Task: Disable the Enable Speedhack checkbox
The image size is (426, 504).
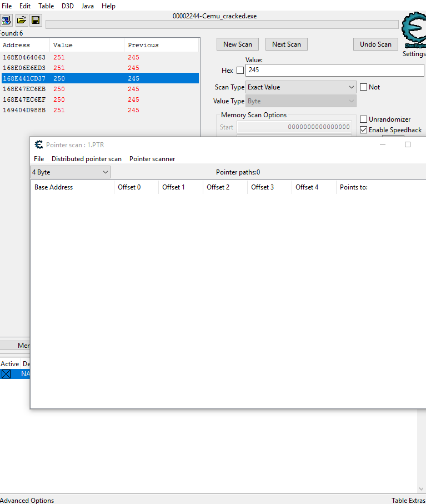Action: [364, 130]
